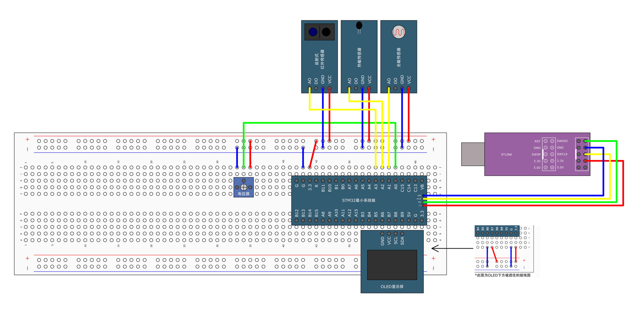The image size is (644, 325).
Task: Click the C13 pin label on the STM32 board
Action: [415, 188]
